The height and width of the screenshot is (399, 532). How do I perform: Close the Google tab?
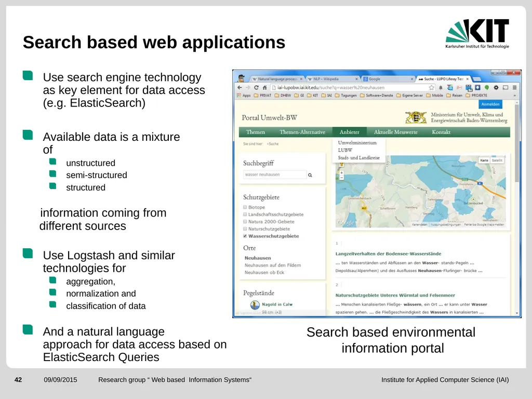click(x=412, y=79)
